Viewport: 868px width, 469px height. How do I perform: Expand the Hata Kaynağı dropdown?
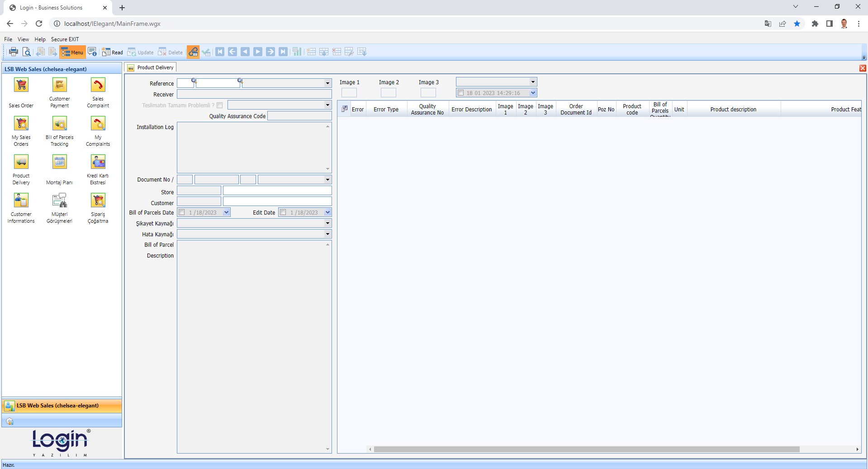click(x=327, y=234)
